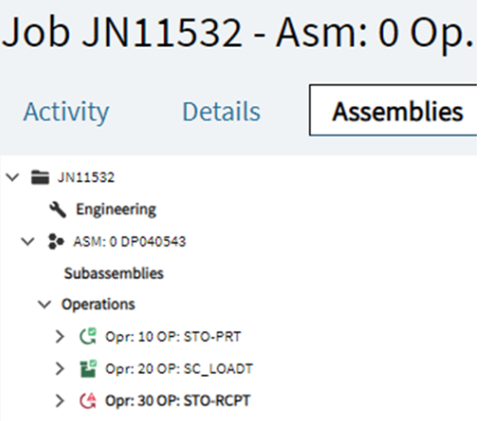
Task: Select Opr: 30 OP: STO-RCPT text
Action: tap(177, 400)
